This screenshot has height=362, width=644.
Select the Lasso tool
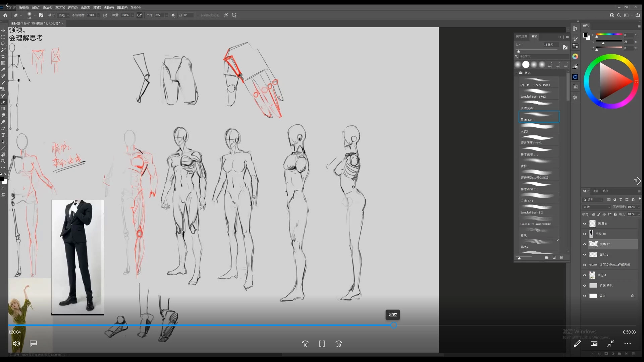tap(3, 43)
